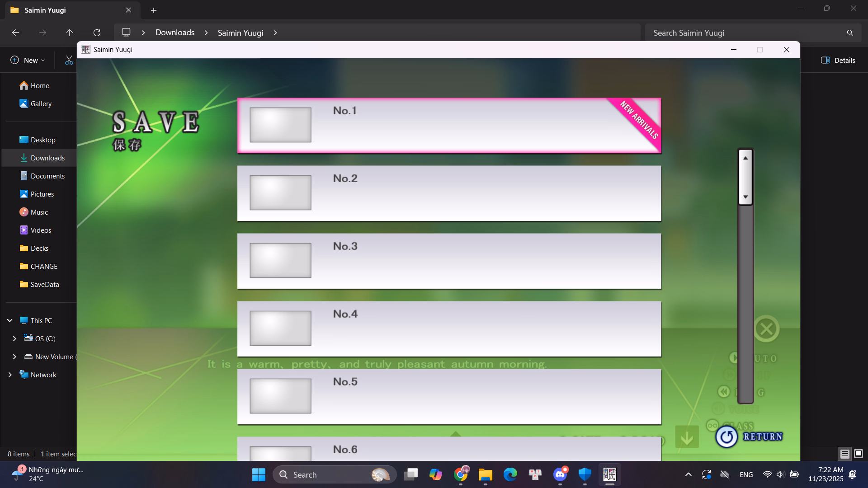Click the faded circled X icon
The height and width of the screenshot is (488, 868).
point(766,328)
